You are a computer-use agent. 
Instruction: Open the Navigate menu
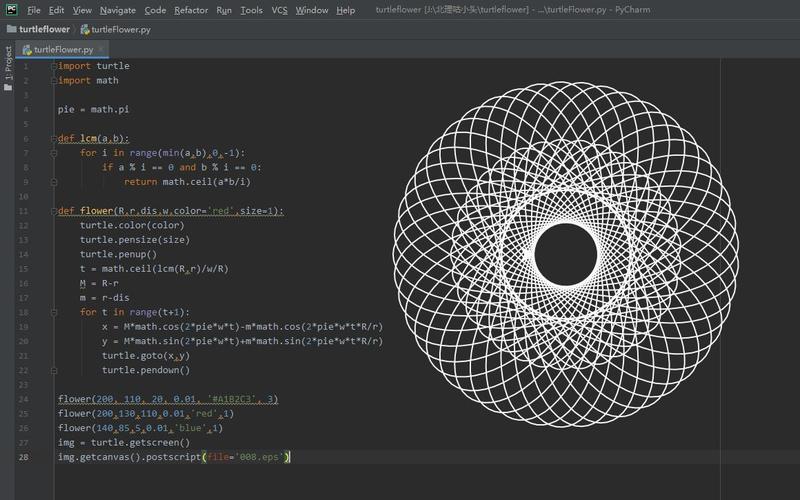pos(118,10)
